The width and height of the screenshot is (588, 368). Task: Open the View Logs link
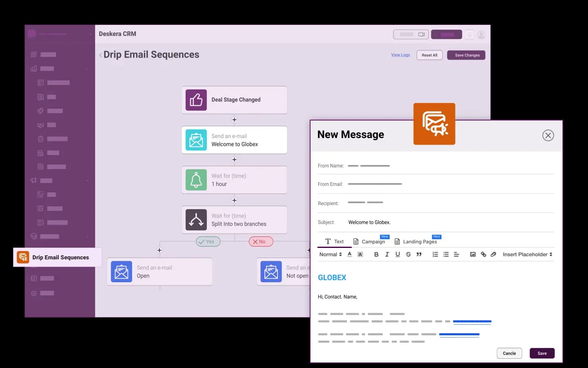click(401, 55)
